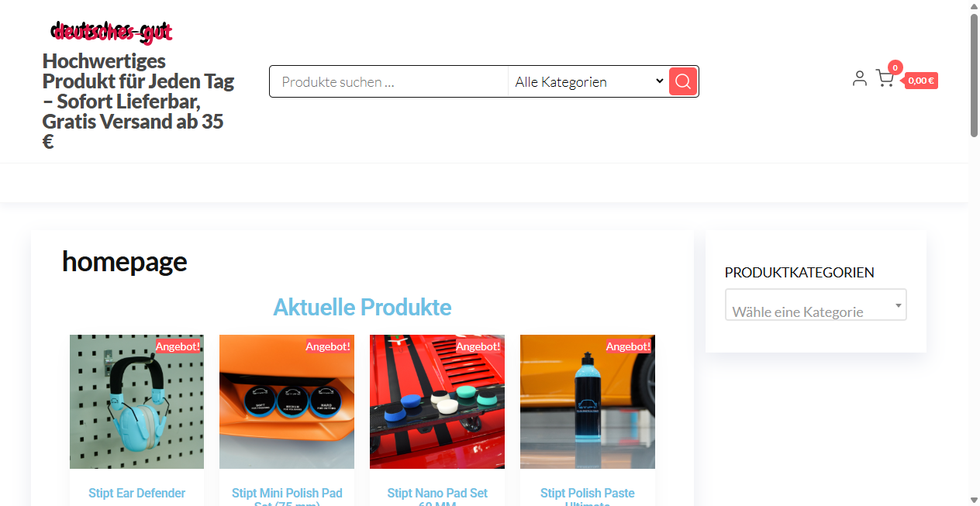The image size is (980, 506).
Task: Click the 0,00 € cart total label
Action: point(921,81)
